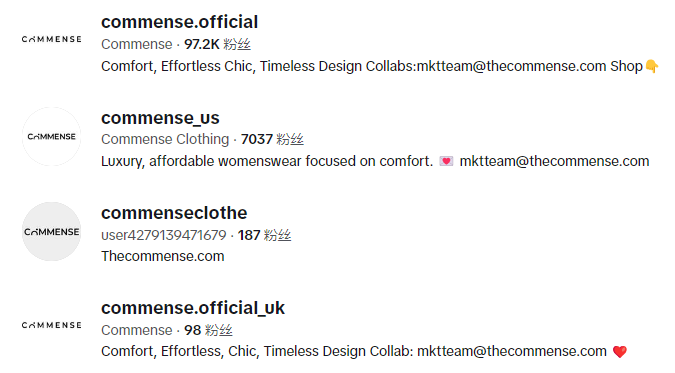Click the love letter emoji in bio

[446, 161]
